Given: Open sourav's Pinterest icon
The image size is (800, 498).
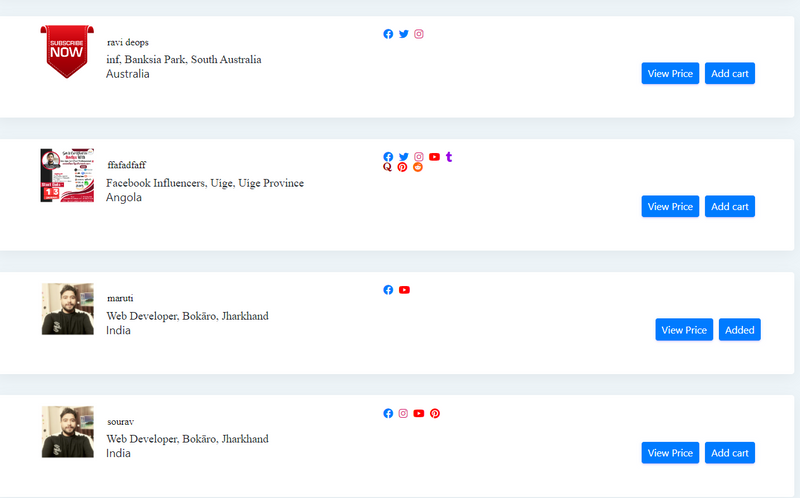Looking at the screenshot, I should tap(435, 413).
